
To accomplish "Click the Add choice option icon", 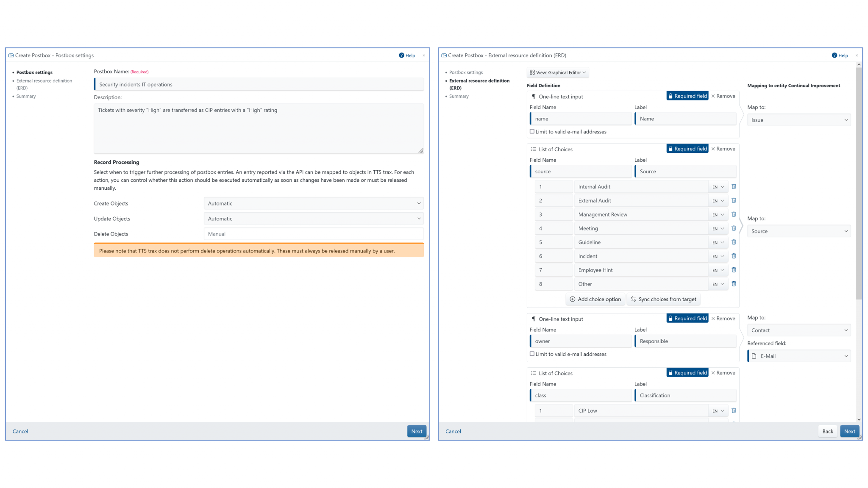I will 572,299.
